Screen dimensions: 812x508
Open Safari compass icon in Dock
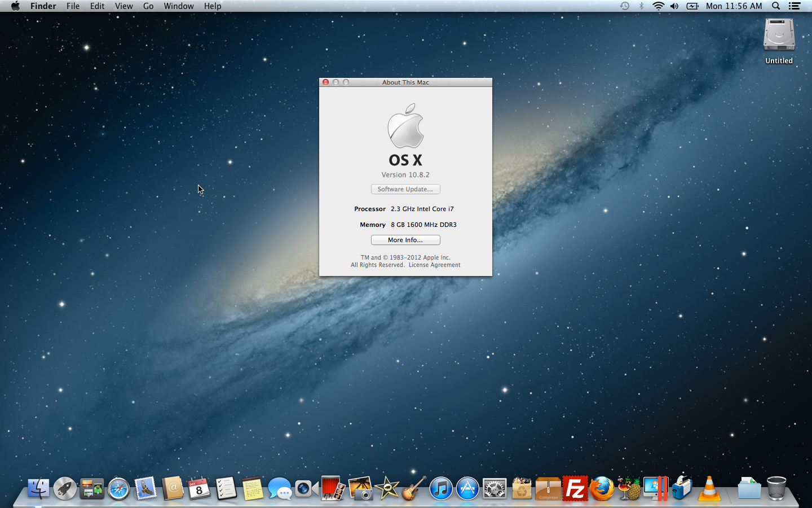pyautogui.click(x=119, y=489)
